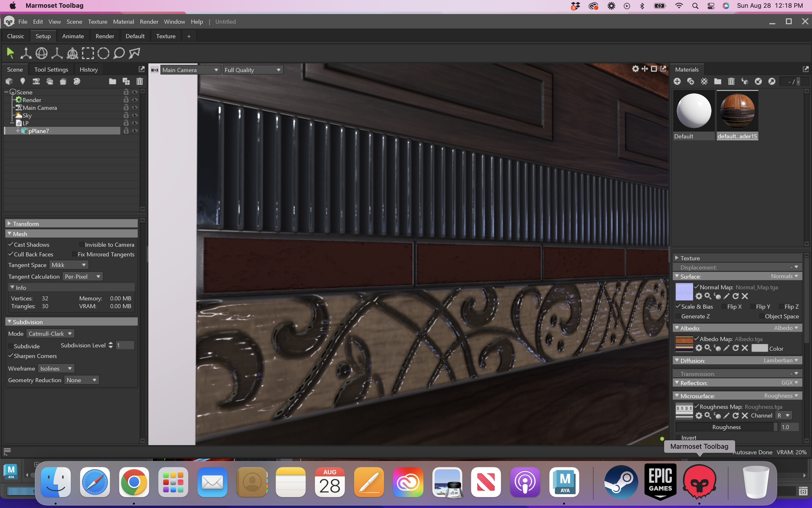Click the Roughness value field 1.0

[789, 427]
